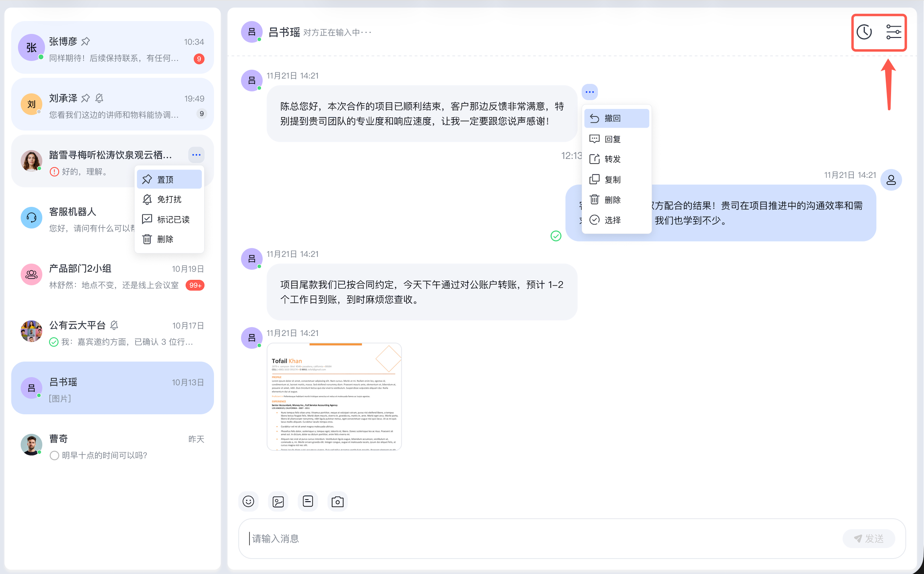The image size is (924, 574).
Task: Click the pin icon beside 张博彦
Action: (85, 41)
